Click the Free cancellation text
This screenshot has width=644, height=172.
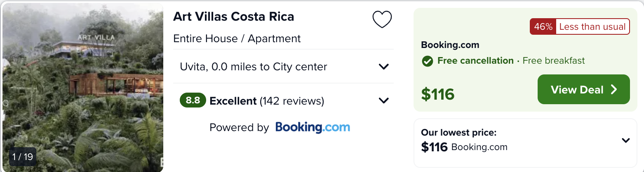(475, 61)
